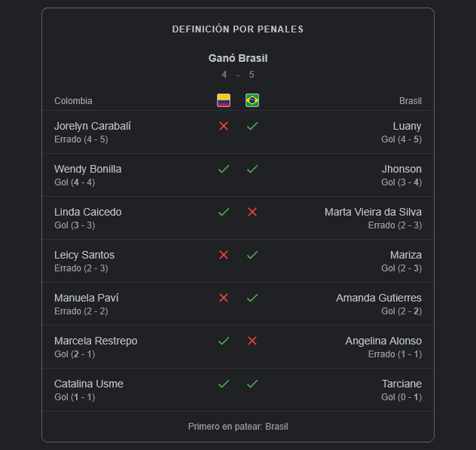Viewport: 476px width, 450px height.
Task: Click the Brasil team label
Action: pyautogui.click(x=410, y=101)
